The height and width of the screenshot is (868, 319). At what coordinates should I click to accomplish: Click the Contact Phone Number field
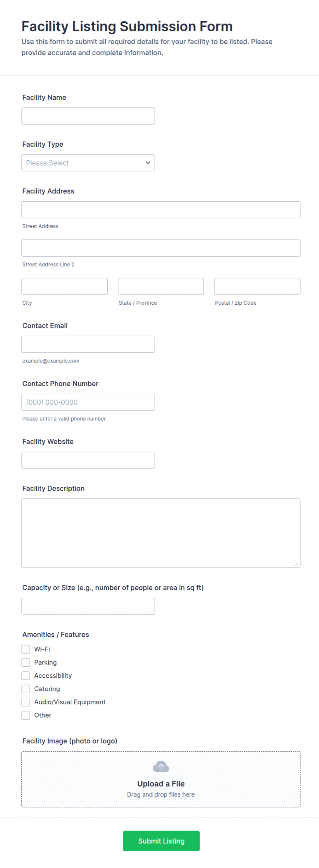tap(88, 402)
